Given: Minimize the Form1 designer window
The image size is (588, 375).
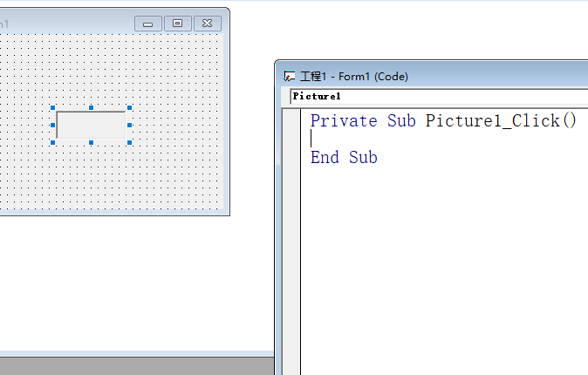Looking at the screenshot, I should pyautogui.click(x=147, y=24).
